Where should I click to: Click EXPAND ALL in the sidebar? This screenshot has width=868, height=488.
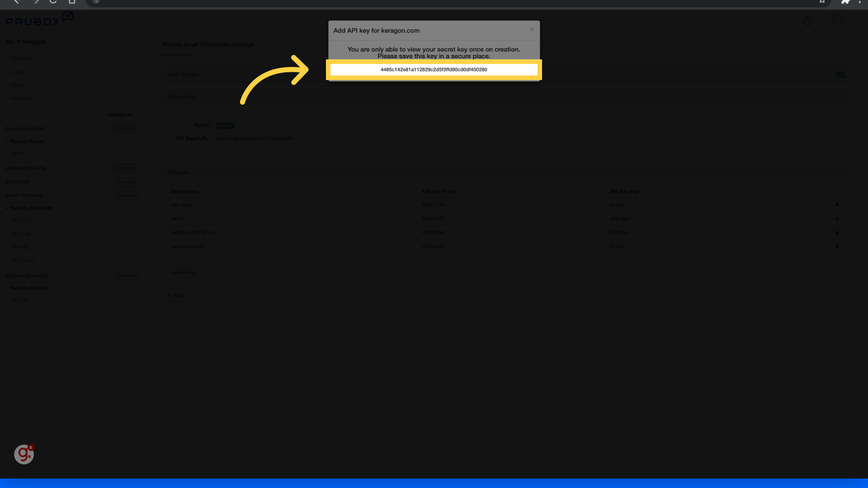123,115
